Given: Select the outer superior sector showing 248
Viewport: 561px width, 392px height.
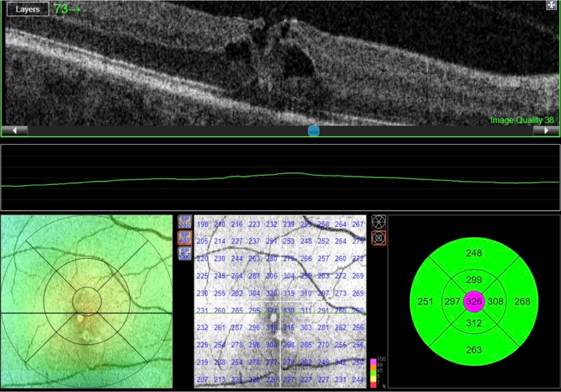Looking at the screenshot, I should pos(474,253).
